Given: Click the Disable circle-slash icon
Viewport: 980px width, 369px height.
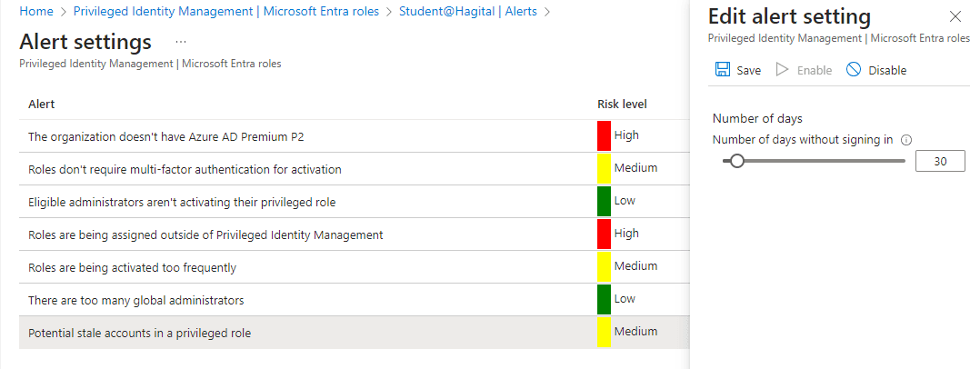Looking at the screenshot, I should click(854, 70).
